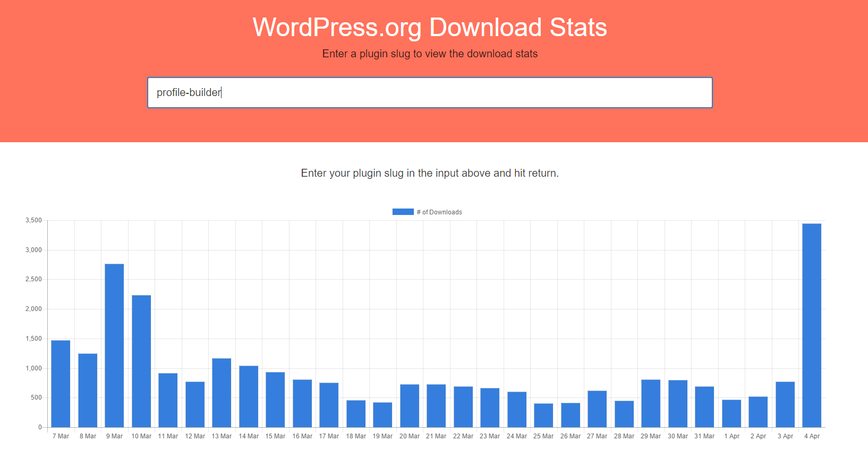Click the '9 Mar' x-axis label

[114, 436]
